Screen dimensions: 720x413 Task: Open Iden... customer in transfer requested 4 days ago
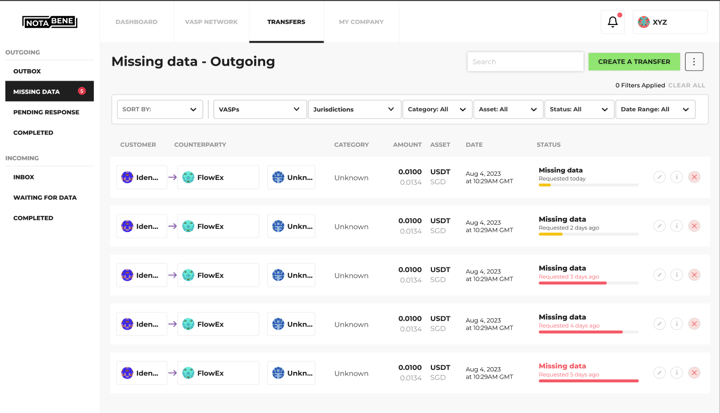(141, 324)
